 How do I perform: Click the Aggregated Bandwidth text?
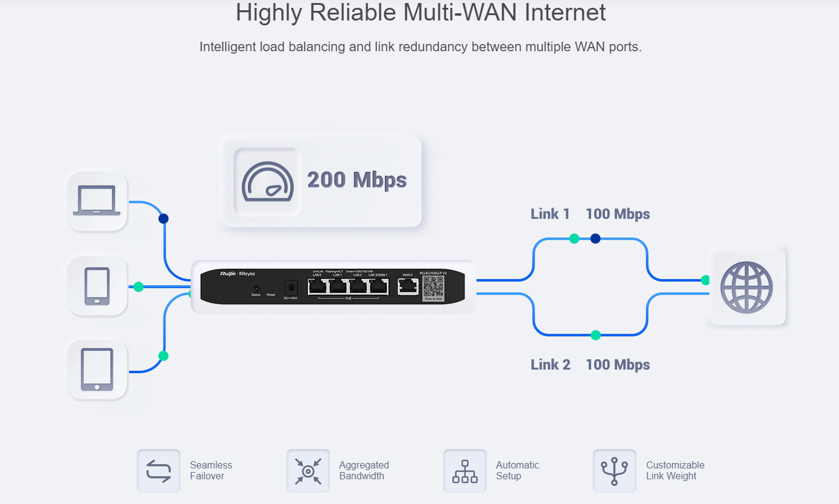click(x=364, y=471)
